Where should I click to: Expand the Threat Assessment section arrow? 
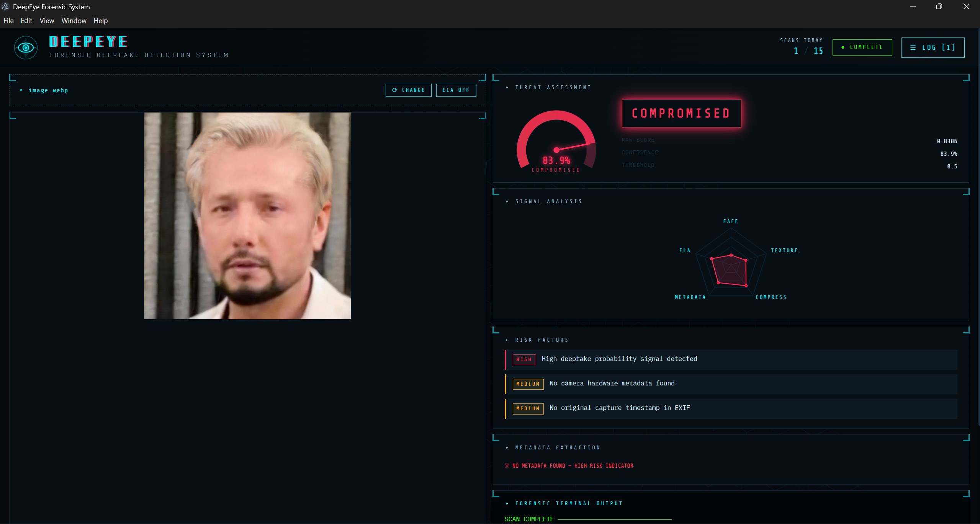tap(507, 88)
